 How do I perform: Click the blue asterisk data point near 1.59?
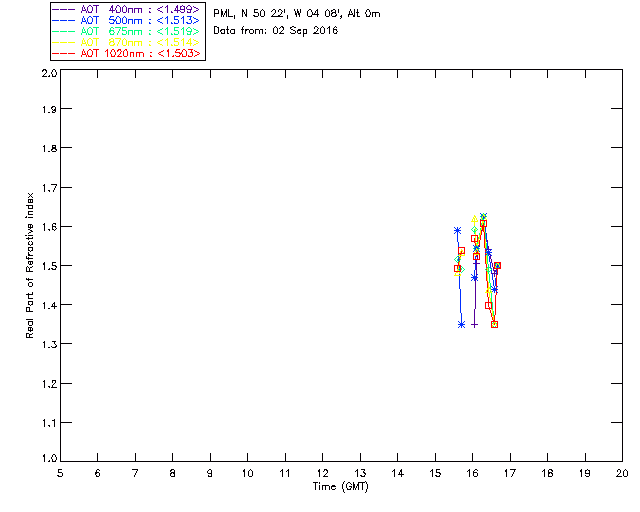click(x=458, y=231)
